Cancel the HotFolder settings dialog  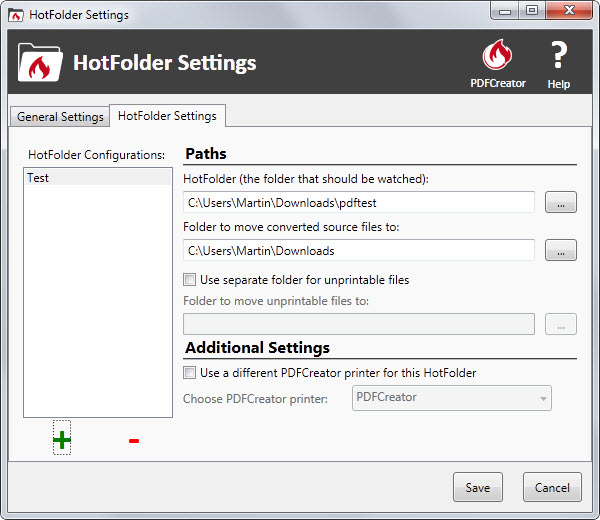tap(552, 487)
